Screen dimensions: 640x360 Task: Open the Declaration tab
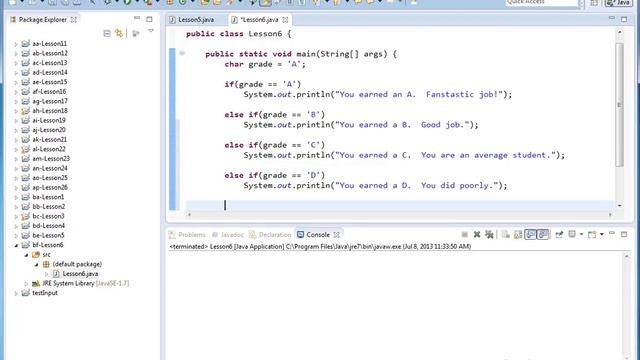[270, 235]
